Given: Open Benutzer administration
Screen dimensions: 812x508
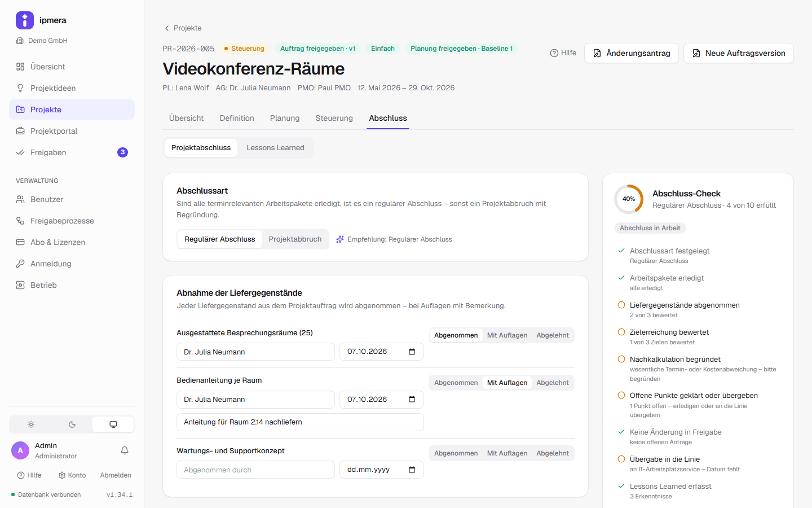Looking at the screenshot, I should (72, 199).
